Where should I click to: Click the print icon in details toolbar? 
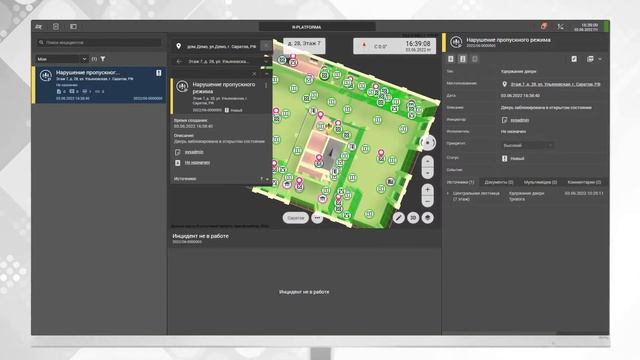pos(590,59)
